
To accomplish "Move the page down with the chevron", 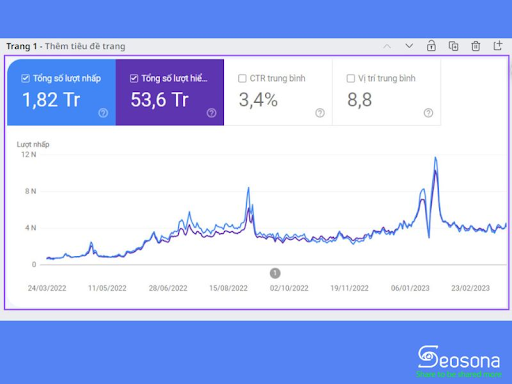I will [x=409, y=46].
